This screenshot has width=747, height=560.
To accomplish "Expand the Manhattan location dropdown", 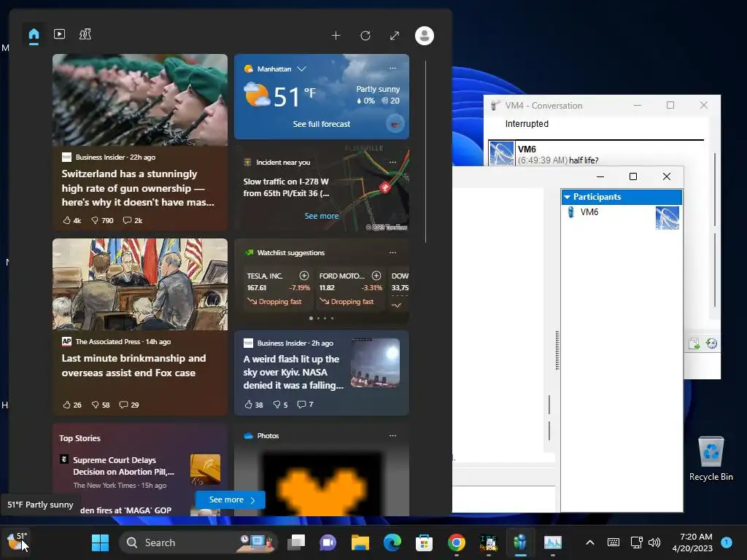I will pyautogui.click(x=301, y=69).
